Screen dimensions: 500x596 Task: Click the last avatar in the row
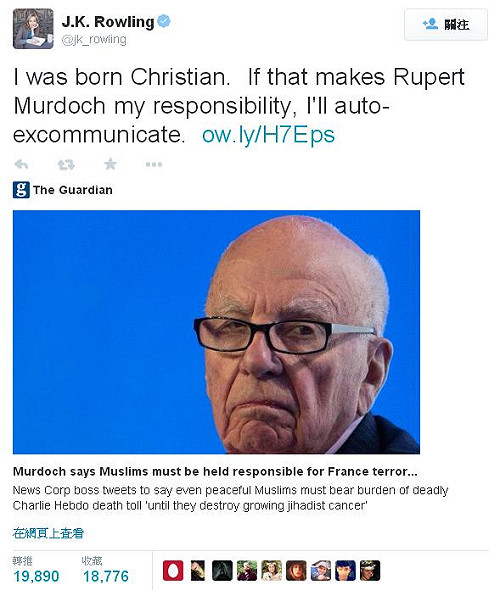[x=370, y=571]
